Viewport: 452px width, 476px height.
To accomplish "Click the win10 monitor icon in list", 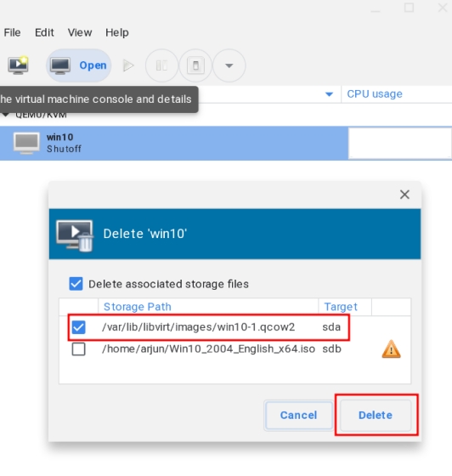I will click(26, 143).
